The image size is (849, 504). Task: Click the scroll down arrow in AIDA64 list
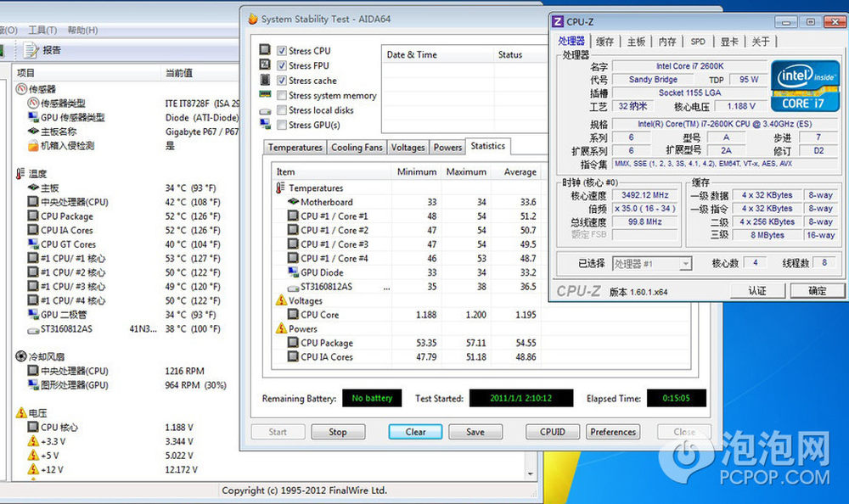pyautogui.click(x=530, y=473)
